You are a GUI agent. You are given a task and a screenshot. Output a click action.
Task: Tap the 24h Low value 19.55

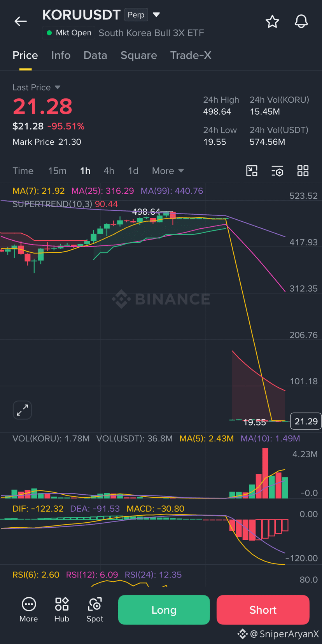tap(215, 142)
